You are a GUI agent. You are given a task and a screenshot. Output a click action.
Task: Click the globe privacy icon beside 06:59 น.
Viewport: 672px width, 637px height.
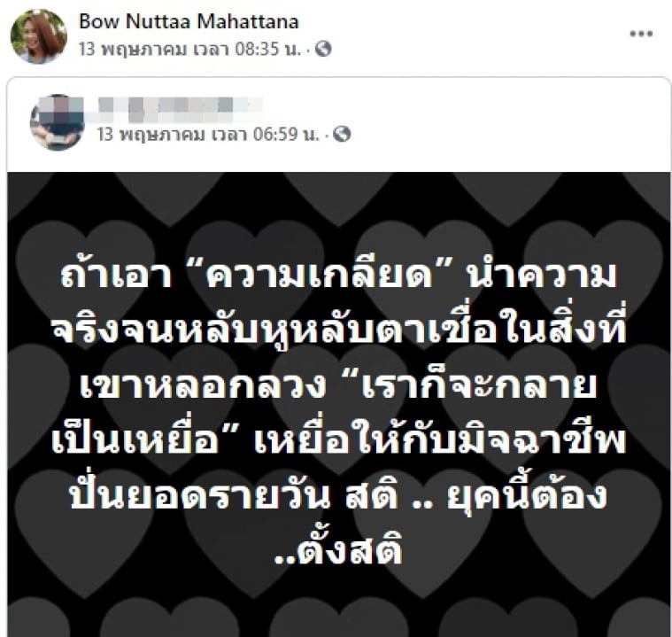[x=342, y=135]
